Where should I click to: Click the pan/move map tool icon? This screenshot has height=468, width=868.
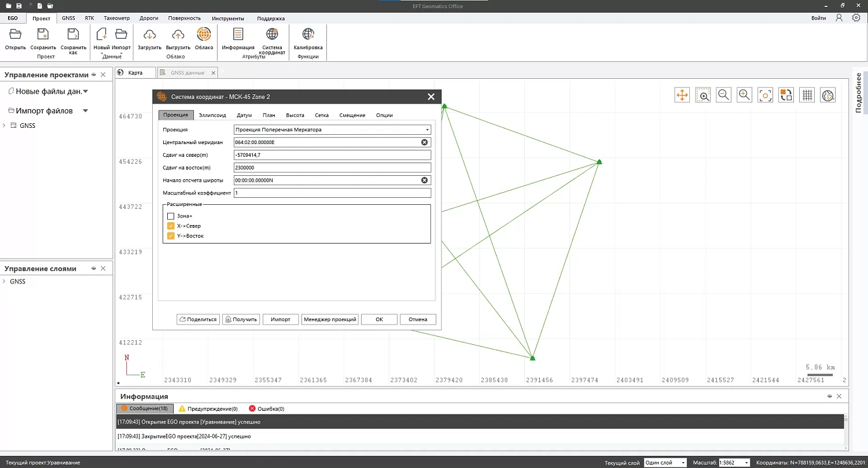(682, 95)
